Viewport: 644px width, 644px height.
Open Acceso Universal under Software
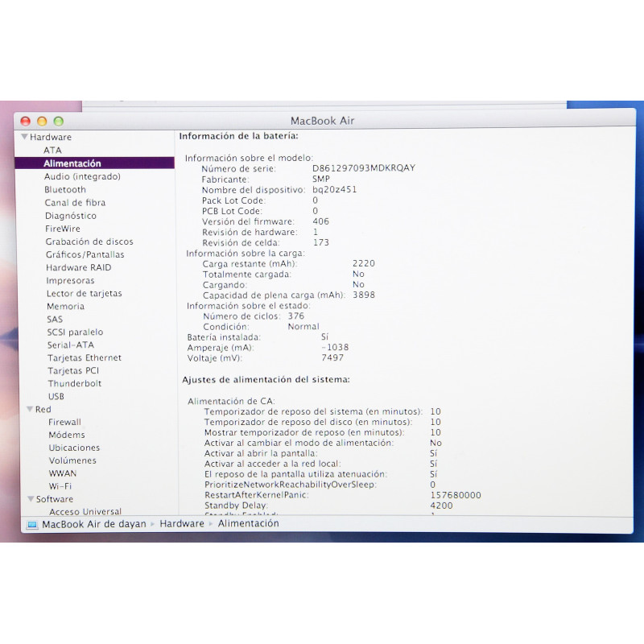[x=85, y=512]
